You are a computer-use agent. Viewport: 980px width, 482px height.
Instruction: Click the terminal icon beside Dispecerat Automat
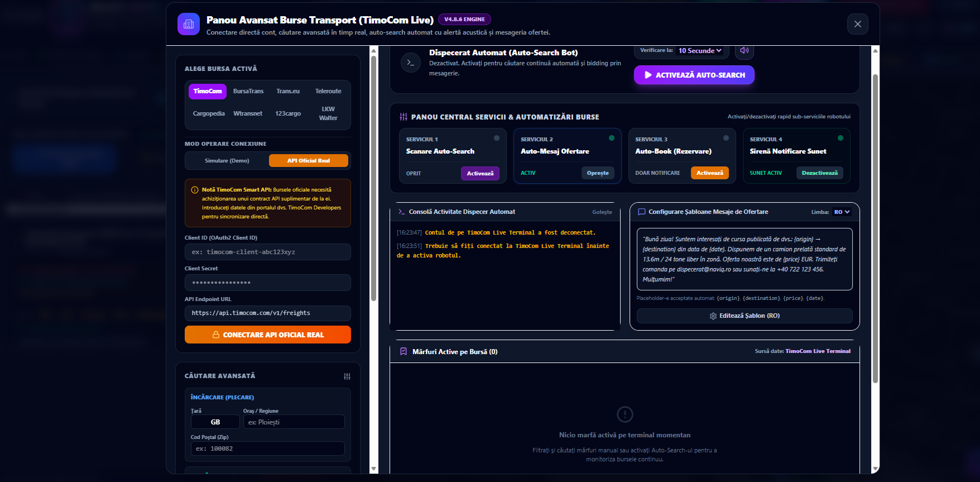tap(411, 63)
